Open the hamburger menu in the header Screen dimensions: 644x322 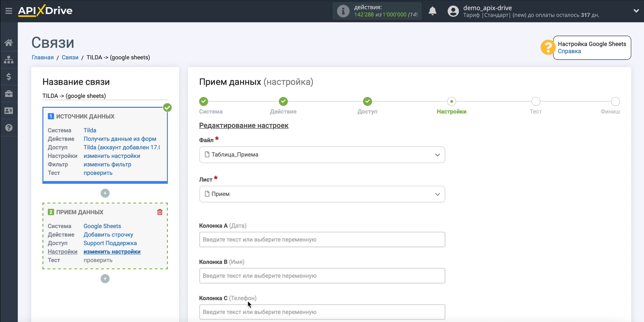(x=9, y=11)
